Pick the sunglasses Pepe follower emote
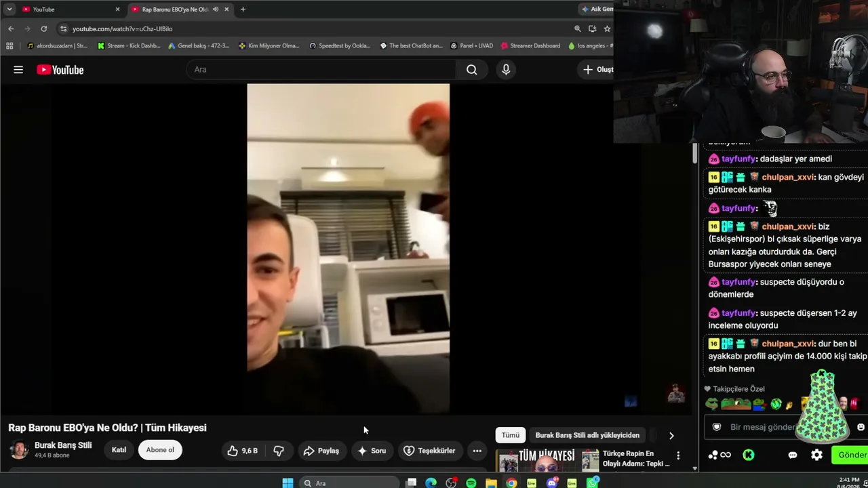The image size is (868, 488). 711,404
